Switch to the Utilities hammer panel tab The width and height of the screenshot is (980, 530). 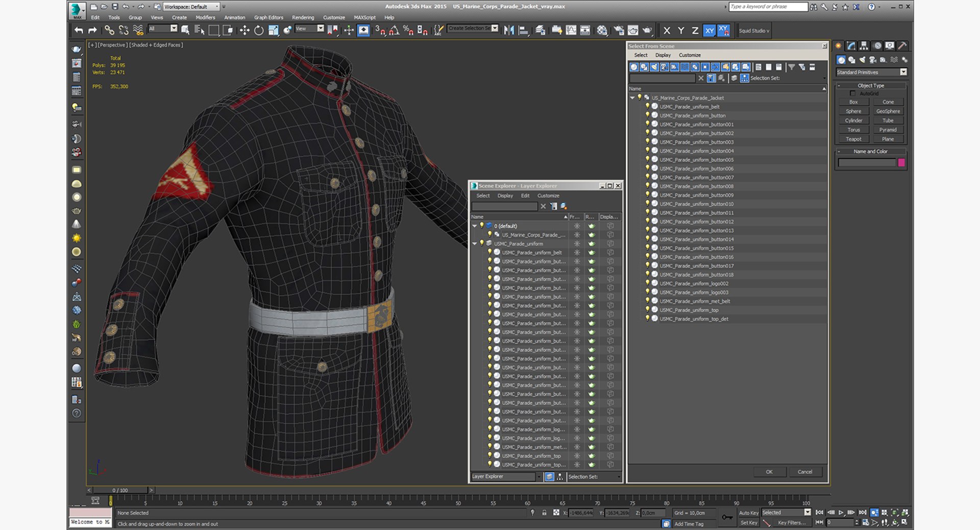902,46
